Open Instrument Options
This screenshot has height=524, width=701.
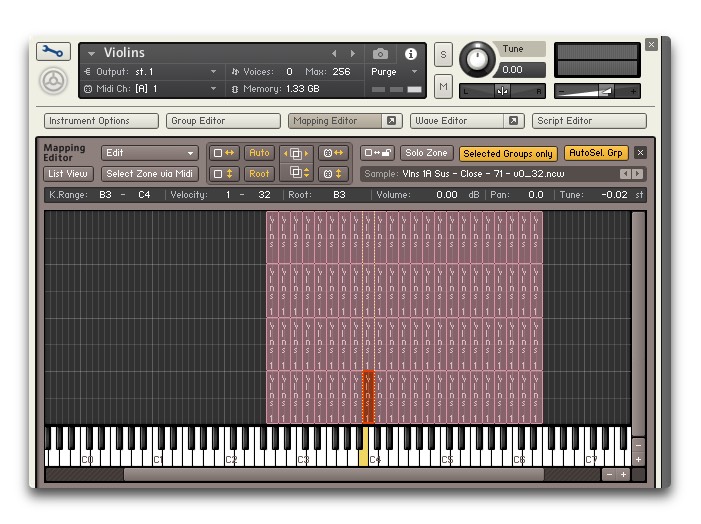[x=101, y=121]
